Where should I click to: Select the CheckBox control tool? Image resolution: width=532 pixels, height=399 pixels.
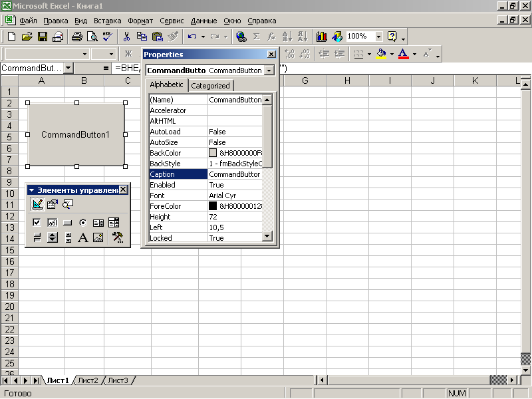coord(37,223)
